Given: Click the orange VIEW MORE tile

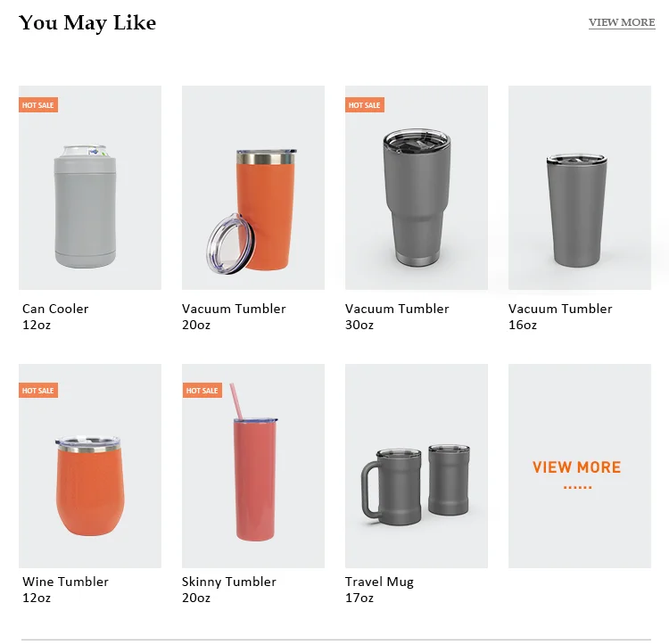Looking at the screenshot, I should pyautogui.click(x=580, y=466).
